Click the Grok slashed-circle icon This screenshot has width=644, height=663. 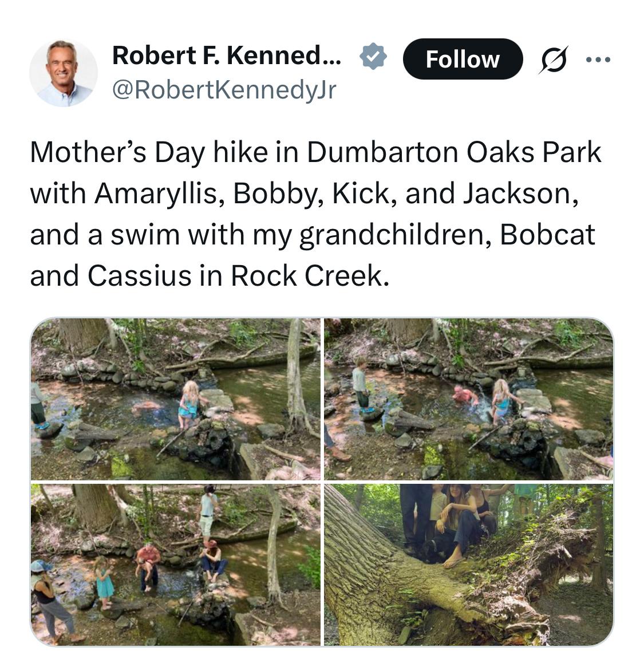554,60
